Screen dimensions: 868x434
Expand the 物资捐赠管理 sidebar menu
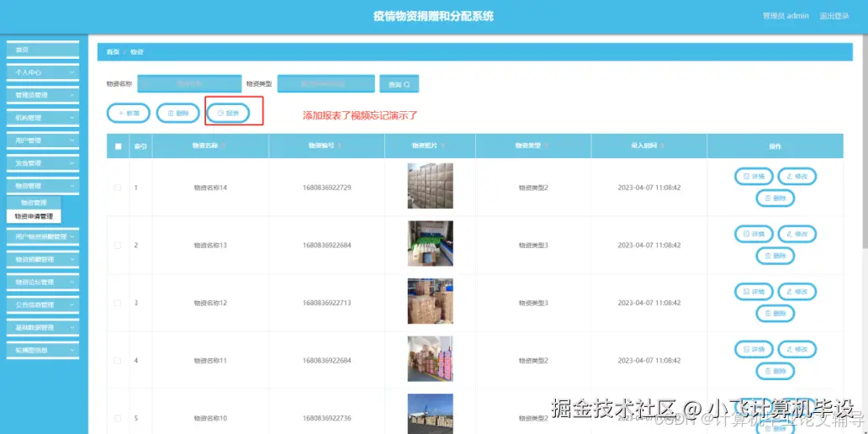click(43, 260)
